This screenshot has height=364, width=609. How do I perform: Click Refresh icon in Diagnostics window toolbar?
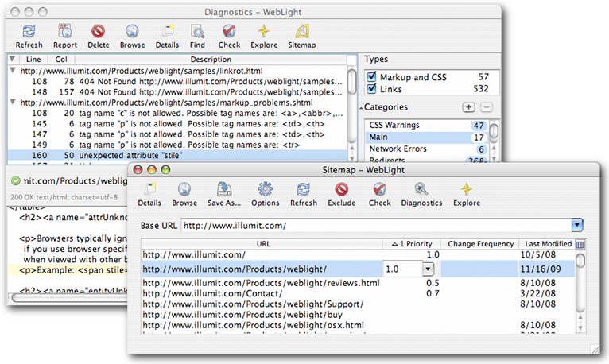click(29, 32)
